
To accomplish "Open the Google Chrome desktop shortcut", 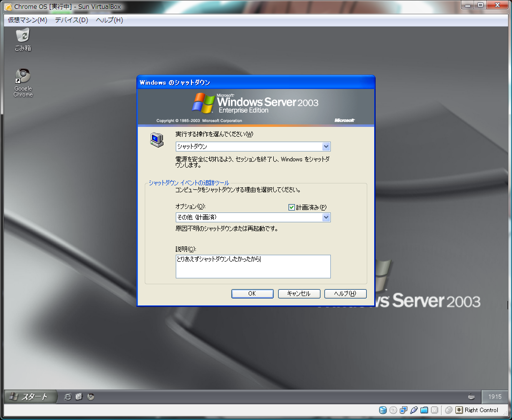I will pyautogui.click(x=23, y=83).
